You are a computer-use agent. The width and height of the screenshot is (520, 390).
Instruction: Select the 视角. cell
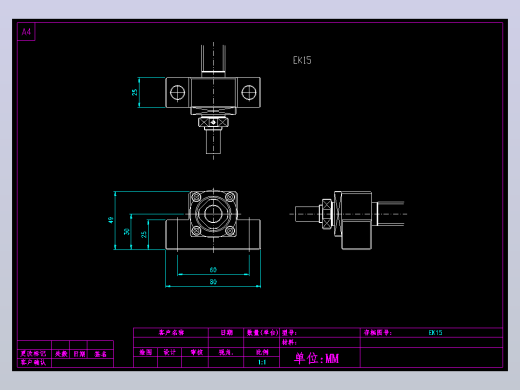pyautogui.click(x=226, y=352)
